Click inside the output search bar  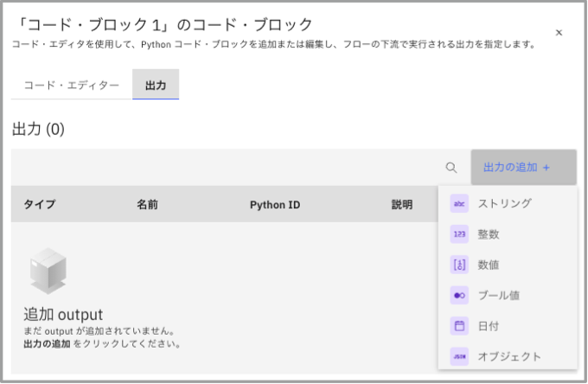[x=225, y=168]
